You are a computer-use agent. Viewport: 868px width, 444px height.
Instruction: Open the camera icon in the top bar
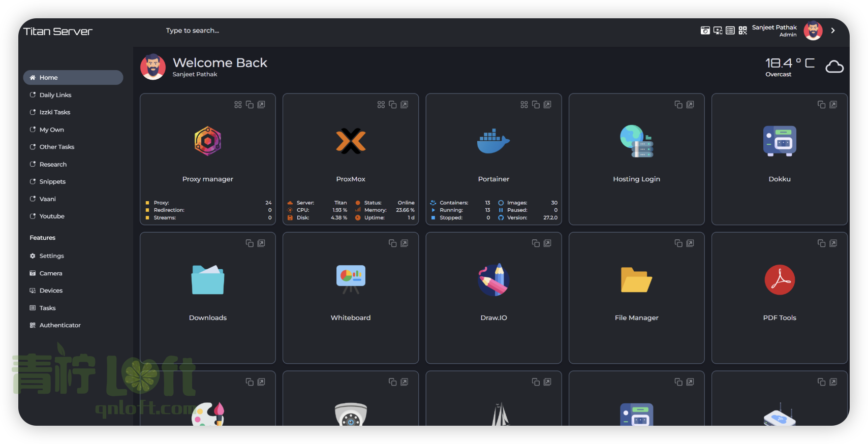point(705,30)
